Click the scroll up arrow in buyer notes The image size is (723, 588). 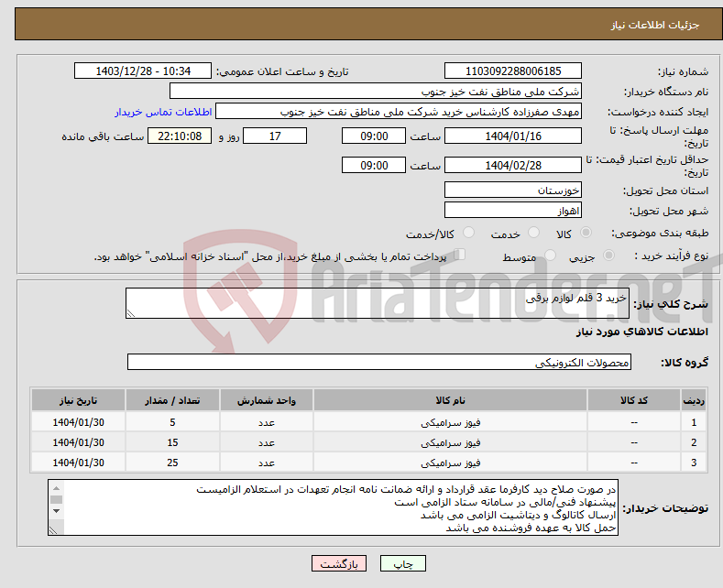coord(56,488)
